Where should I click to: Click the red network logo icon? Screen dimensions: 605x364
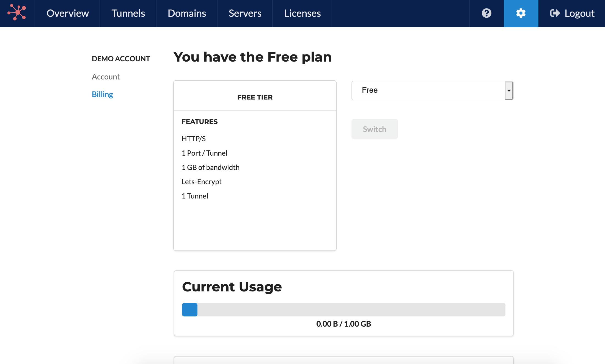17,12
